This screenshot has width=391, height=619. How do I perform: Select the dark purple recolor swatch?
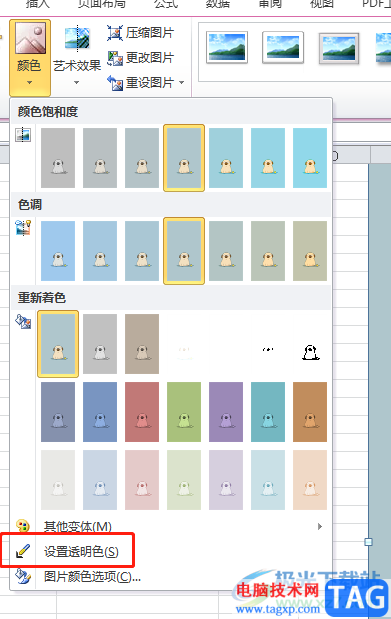click(226, 412)
